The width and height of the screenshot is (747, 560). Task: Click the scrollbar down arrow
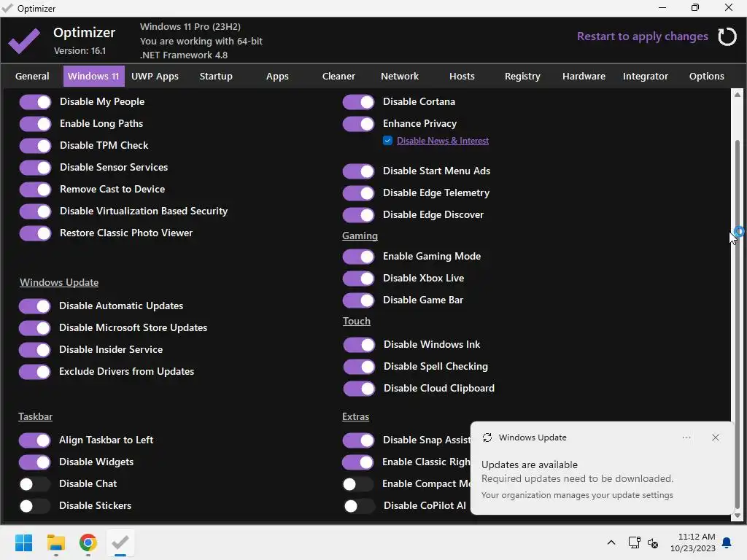[737, 516]
